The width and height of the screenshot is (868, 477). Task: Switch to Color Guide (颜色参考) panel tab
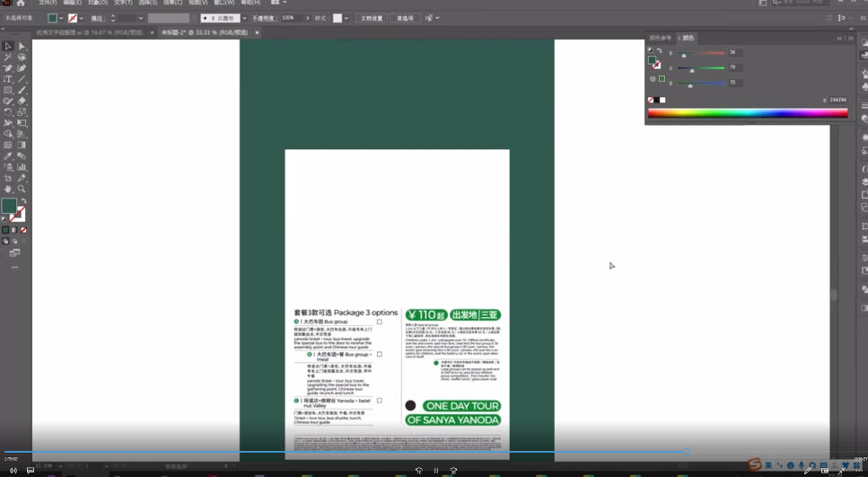point(661,39)
